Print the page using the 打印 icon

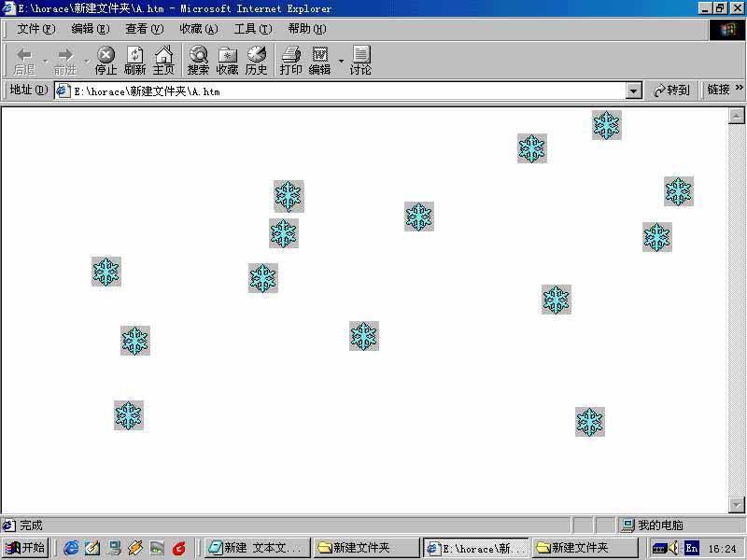(290, 61)
